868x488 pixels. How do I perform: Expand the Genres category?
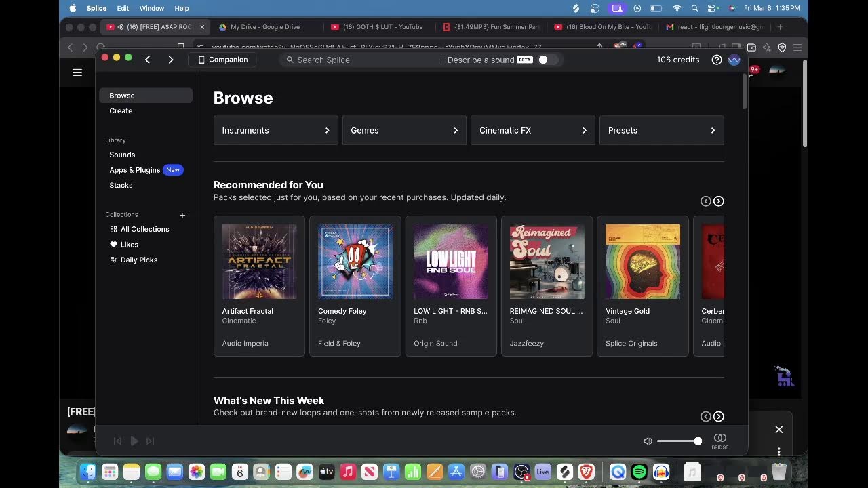click(404, 130)
